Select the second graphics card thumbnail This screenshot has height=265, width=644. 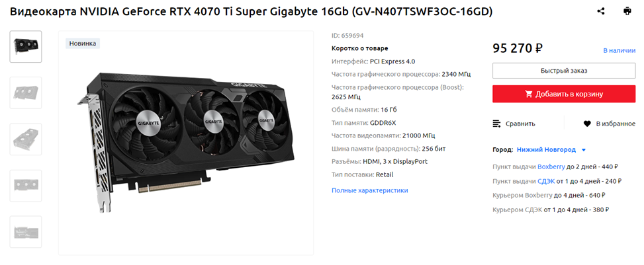pos(26,93)
